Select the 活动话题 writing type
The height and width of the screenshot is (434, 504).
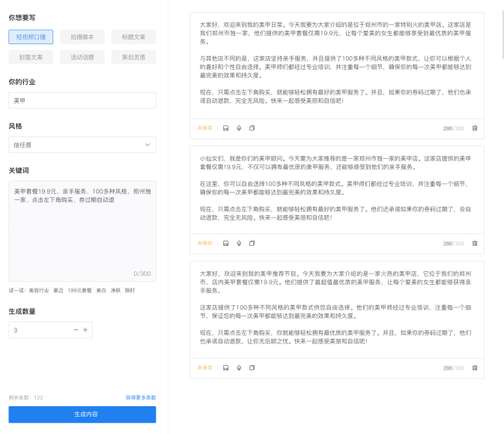point(82,57)
